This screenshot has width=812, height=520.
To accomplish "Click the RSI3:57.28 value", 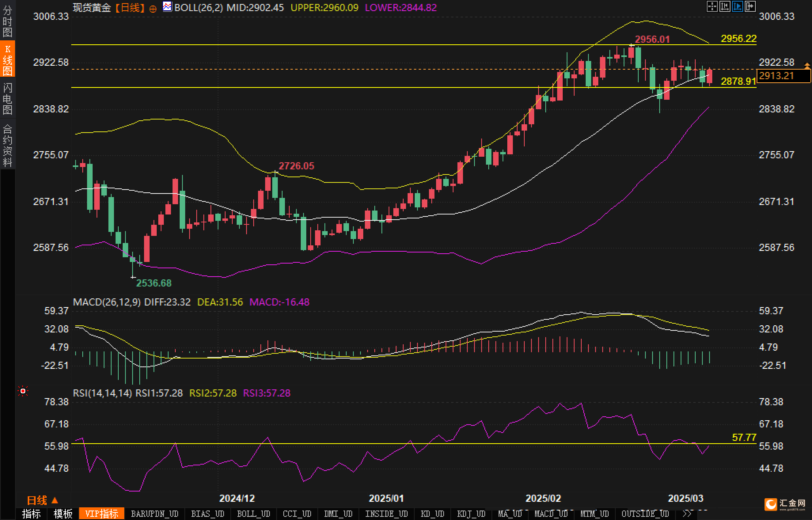I will click(267, 393).
